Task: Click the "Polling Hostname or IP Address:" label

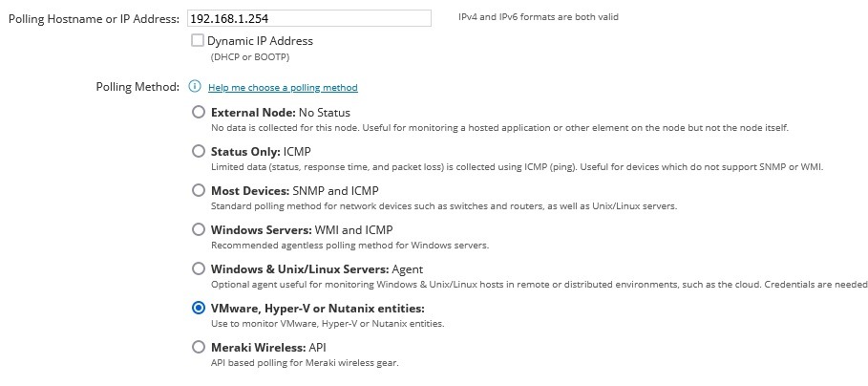Action: pos(93,19)
